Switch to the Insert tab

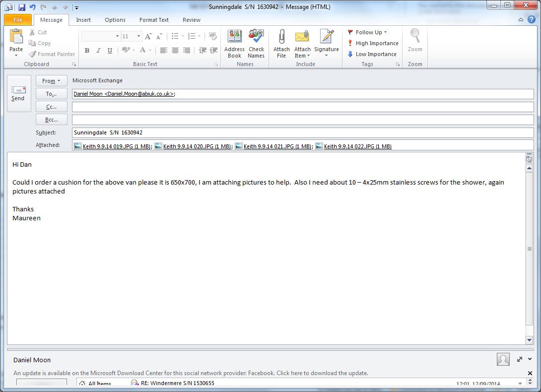click(83, 20)
